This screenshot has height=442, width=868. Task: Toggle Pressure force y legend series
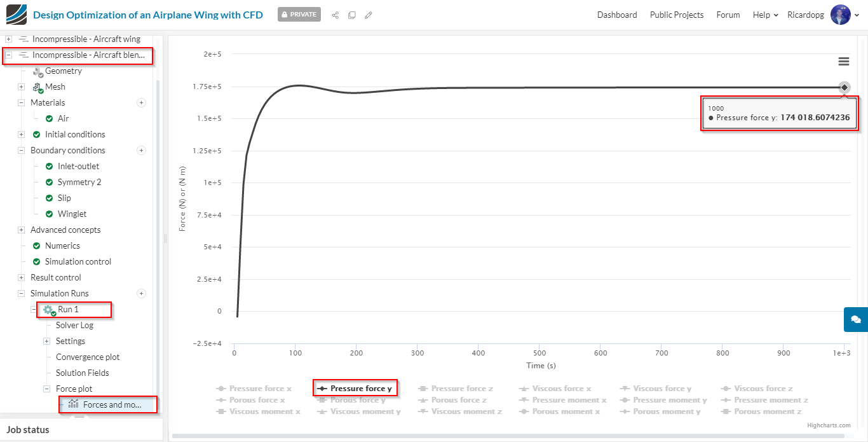click(355, 389)
